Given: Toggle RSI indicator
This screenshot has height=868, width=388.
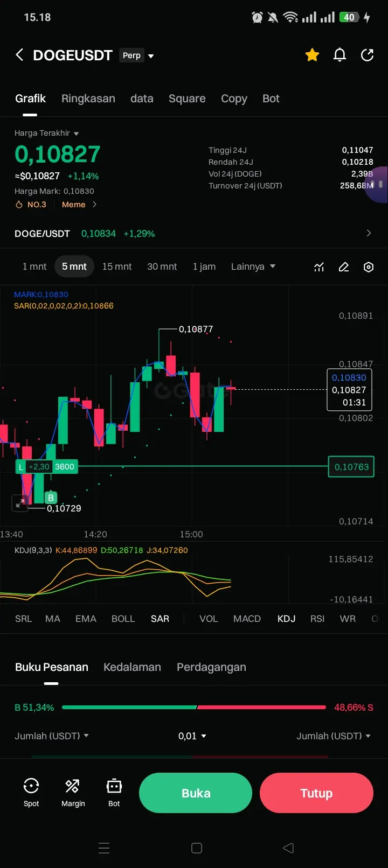Looking at the screenshot, I should click(x=317, y=619).
